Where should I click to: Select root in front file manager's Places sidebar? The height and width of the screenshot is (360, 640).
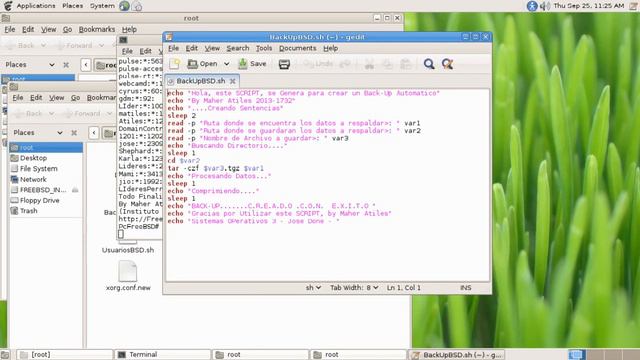tap(46, 147)
